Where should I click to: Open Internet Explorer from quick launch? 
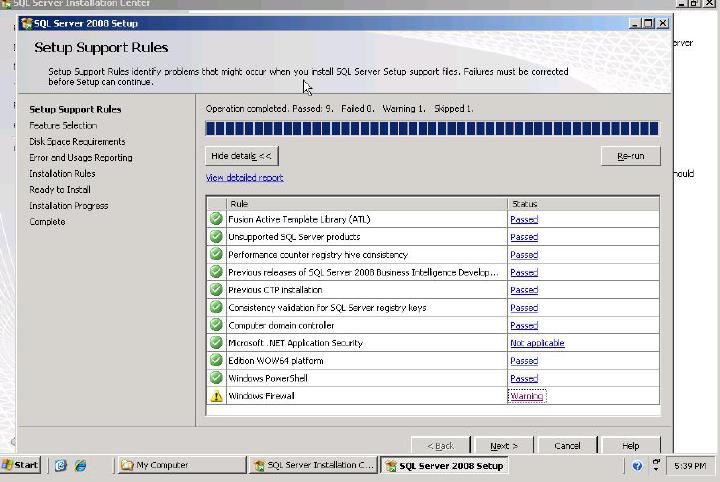click(x=81, y=465)
